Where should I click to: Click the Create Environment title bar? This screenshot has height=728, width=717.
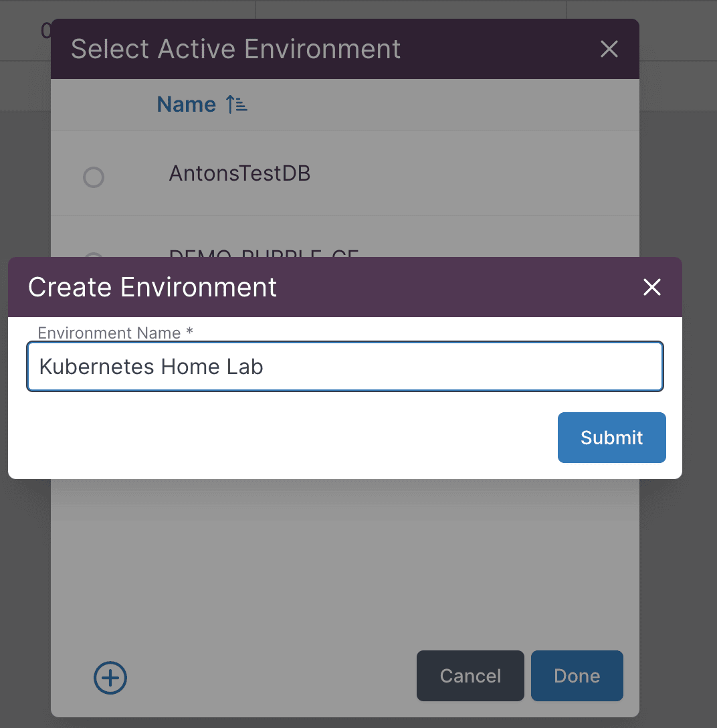click(401, 288)
